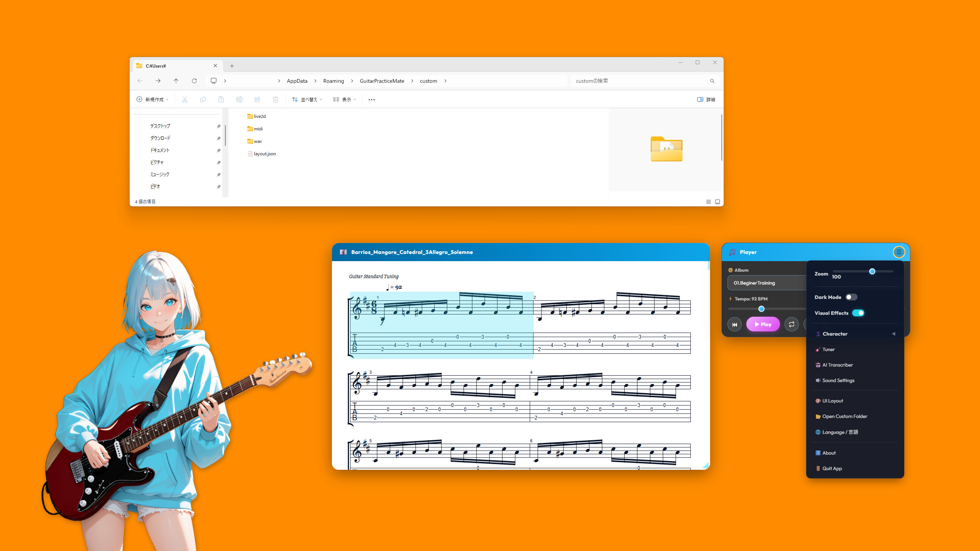Click Roaming in the breadcrumb path

pyautogui.click(x=333, y=81)
